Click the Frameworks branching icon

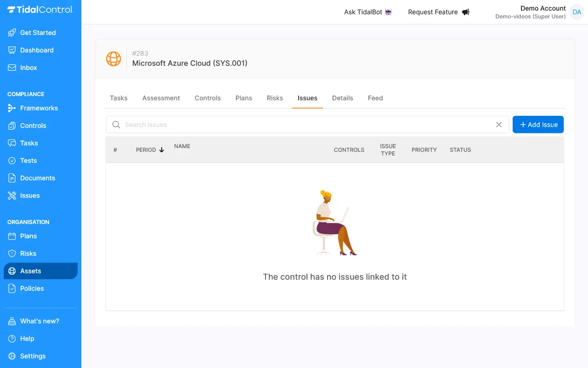tap(12, 108)
